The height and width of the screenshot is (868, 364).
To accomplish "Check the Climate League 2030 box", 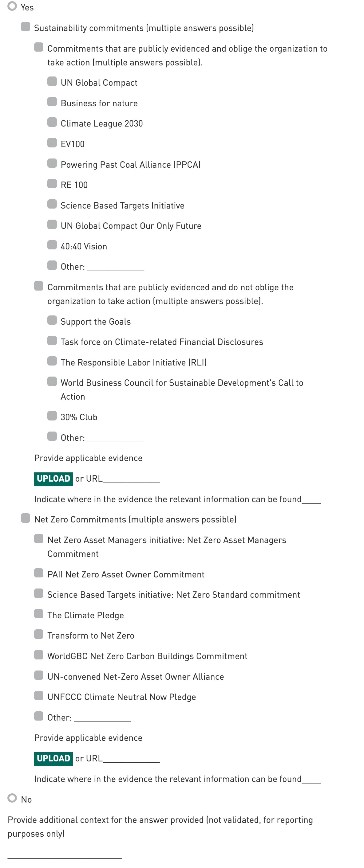I will [x=52, y=122].
